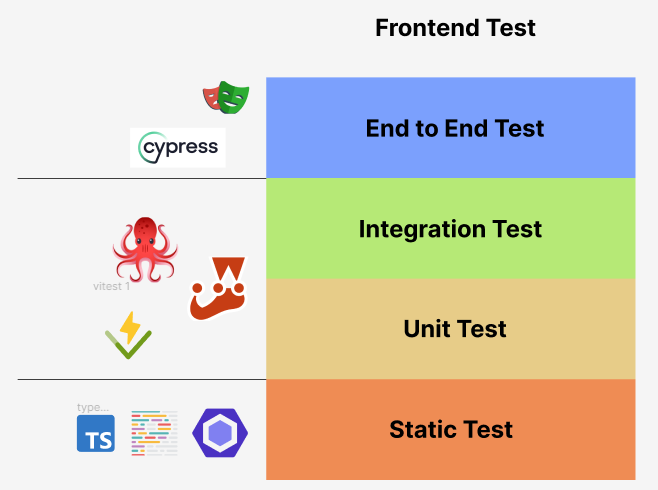Screen dimensions: 658x490
Task: Click the tan Unit Test block
Action: (x=451, y=329)
